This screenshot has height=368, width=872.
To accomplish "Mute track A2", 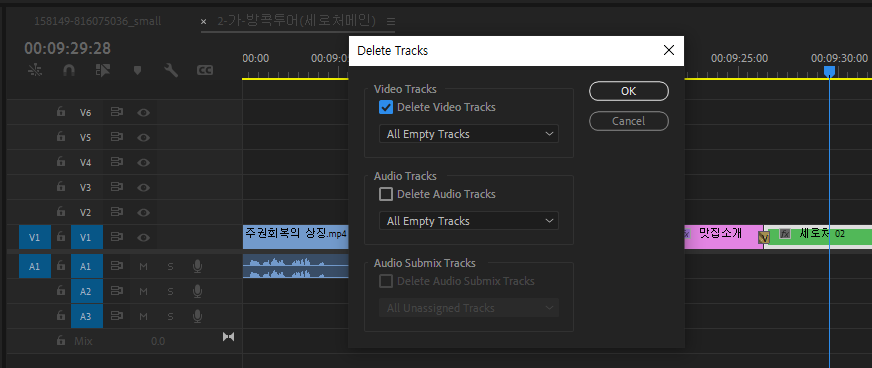I will click(143, 291).
